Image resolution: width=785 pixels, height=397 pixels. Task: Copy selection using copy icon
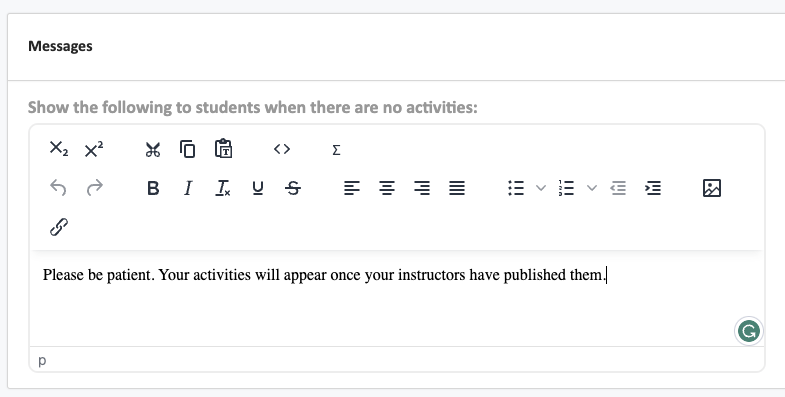click(x=188, y=149)
